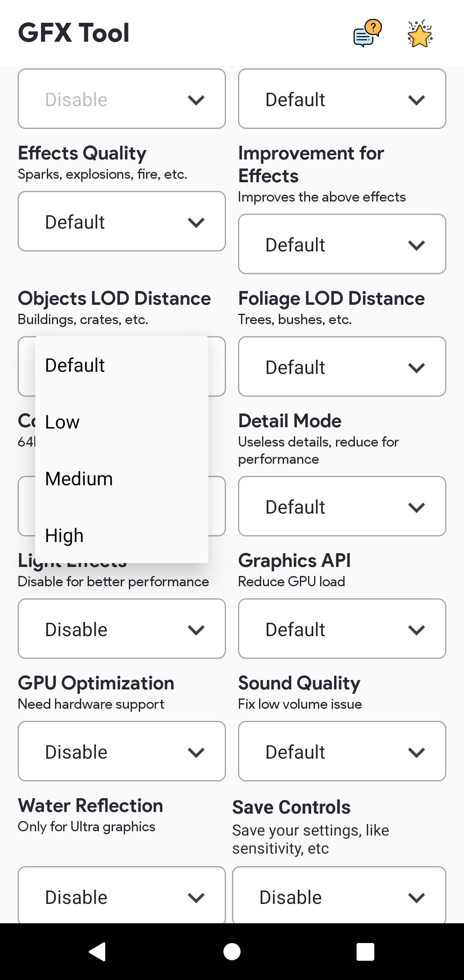Select Low in the open list
Viewport: 464px width, 980px height.
122,422
